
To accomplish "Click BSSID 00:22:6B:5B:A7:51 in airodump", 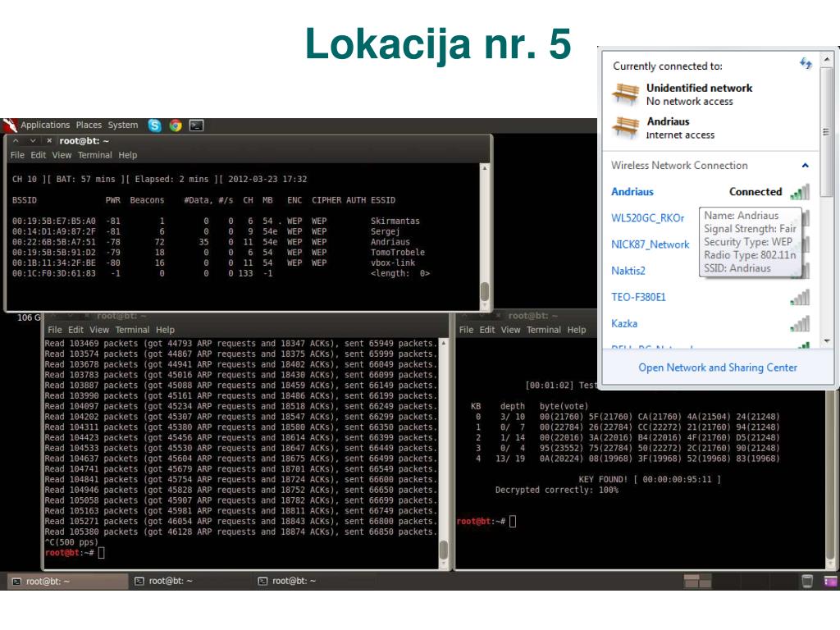I will (x=53, y=242).
